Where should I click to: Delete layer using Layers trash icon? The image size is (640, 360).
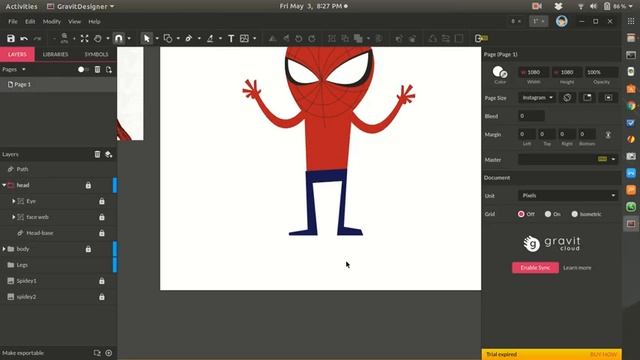click(97, 154)
